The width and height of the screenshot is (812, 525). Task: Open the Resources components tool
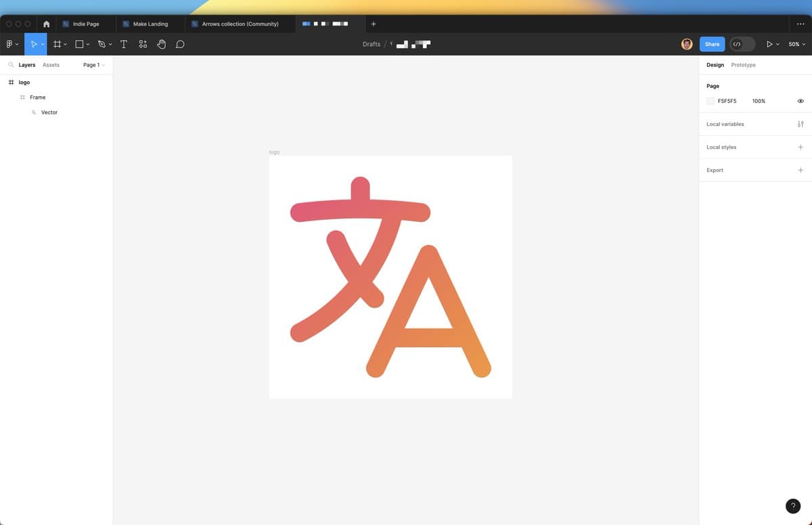click(x=143, y=44)
